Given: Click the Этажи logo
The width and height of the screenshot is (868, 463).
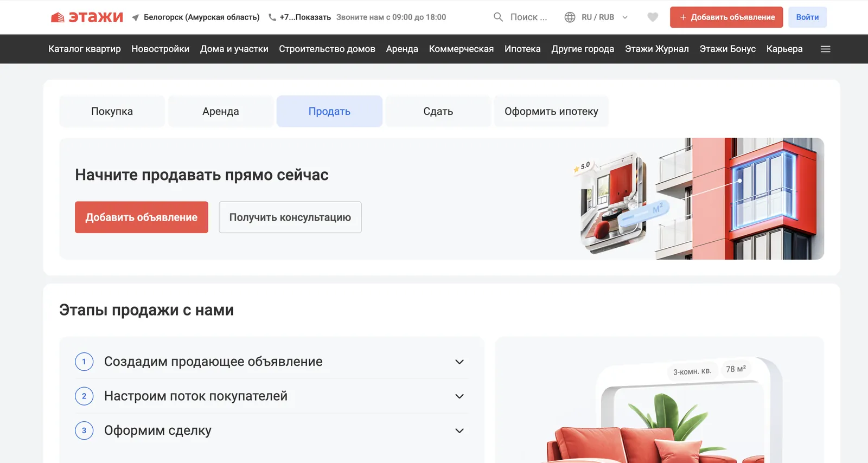Looking at the screenshot, I should pos(87,17).
